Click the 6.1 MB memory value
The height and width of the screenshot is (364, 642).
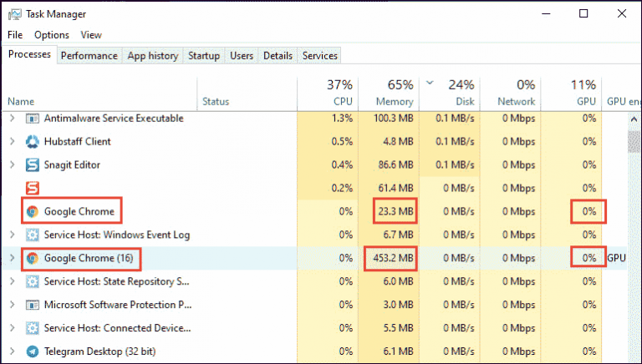399,351
